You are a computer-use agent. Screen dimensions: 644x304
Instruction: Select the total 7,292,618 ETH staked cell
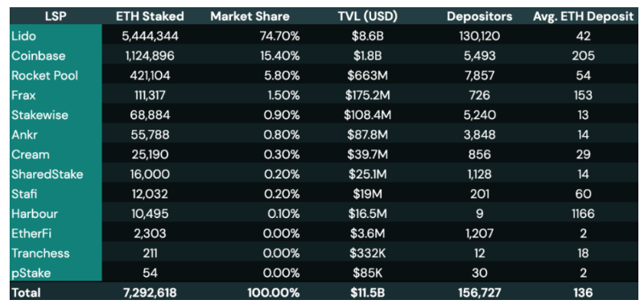pyautogui.click(x=150, y=293)
